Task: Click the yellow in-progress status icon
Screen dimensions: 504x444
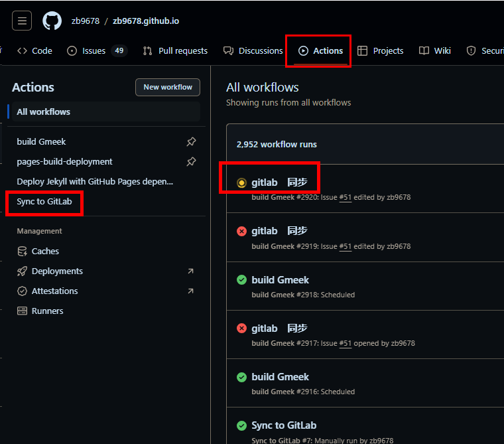Action: (241, 183)
